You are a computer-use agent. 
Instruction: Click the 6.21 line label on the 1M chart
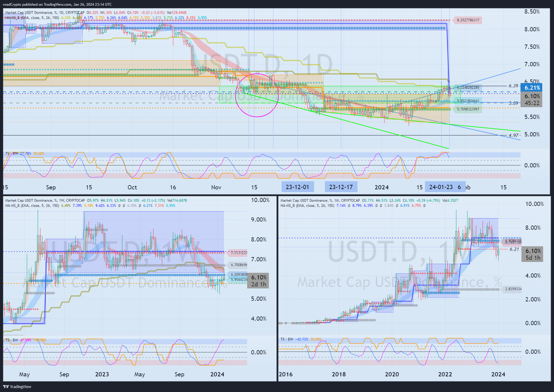[x=515, y=249]
